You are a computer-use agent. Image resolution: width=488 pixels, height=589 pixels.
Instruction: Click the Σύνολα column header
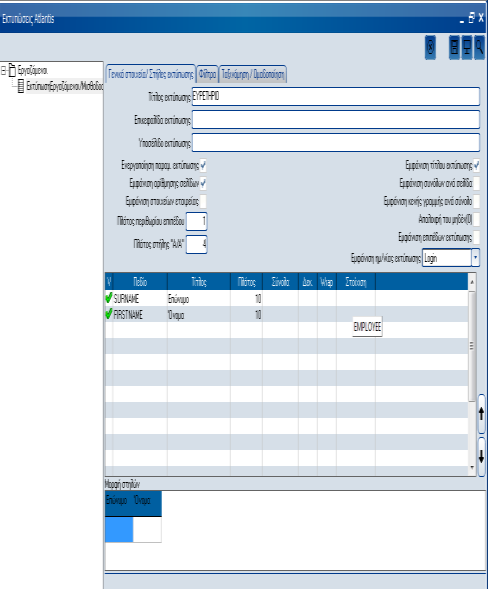coord(280,282)
